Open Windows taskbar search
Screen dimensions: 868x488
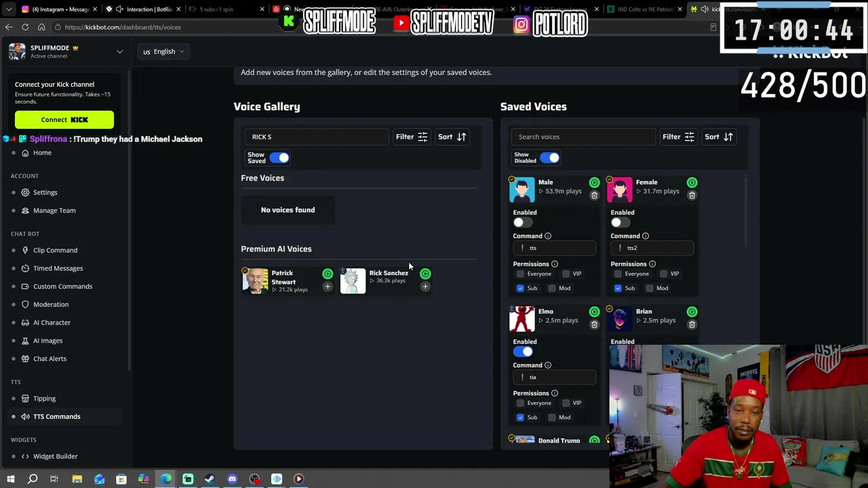tap(33, 479)
